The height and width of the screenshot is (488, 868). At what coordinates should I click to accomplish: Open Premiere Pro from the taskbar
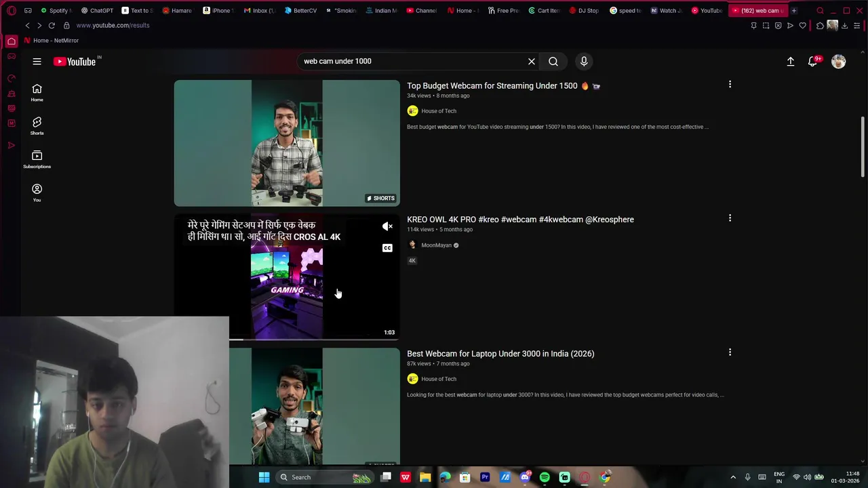[x=485, y=477]
